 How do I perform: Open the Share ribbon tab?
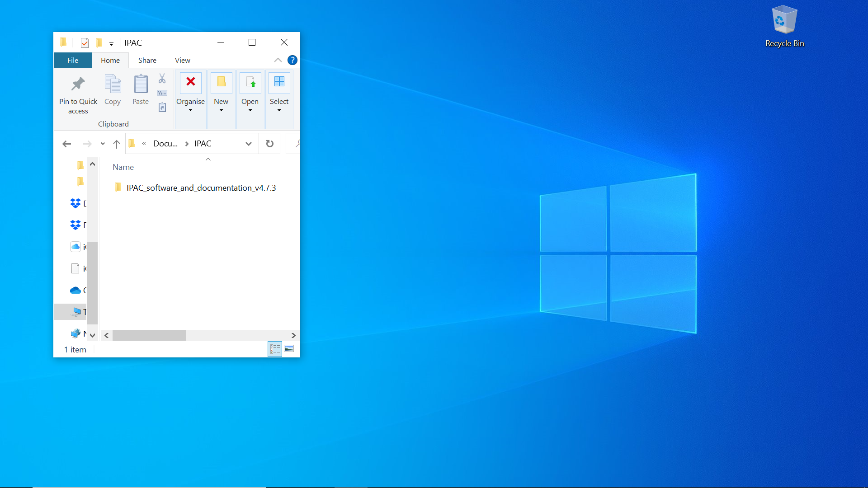pos(147,60)
